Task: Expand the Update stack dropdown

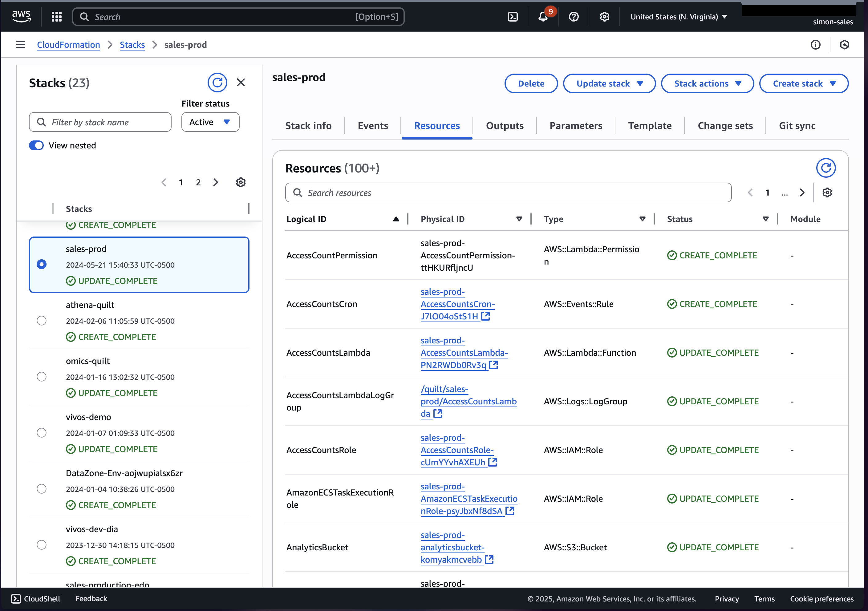Action: click(609, 83)
